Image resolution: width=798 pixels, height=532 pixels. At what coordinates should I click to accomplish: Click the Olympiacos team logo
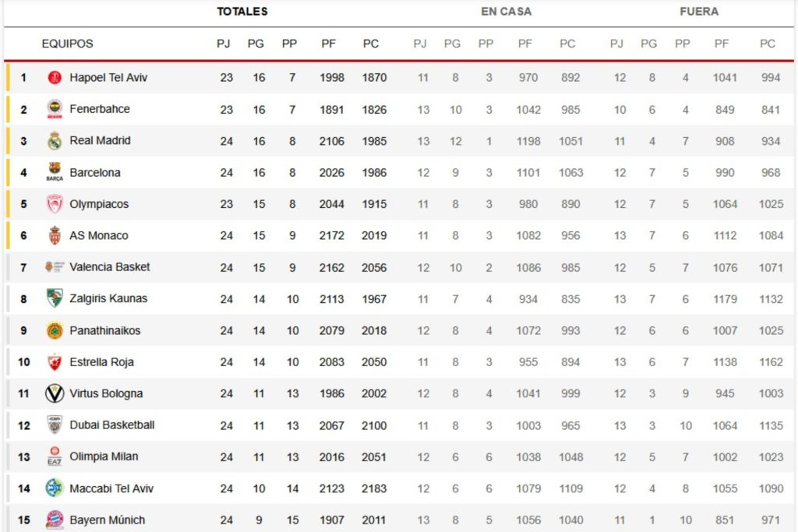click(x=54, y=204)
